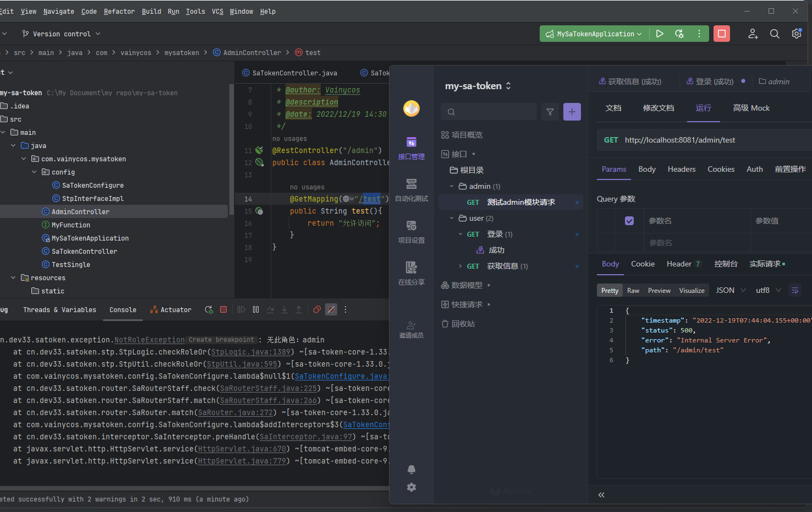Open utf8 encoding dropdown in response
The image size is (812, 512).
coord(769,290)
